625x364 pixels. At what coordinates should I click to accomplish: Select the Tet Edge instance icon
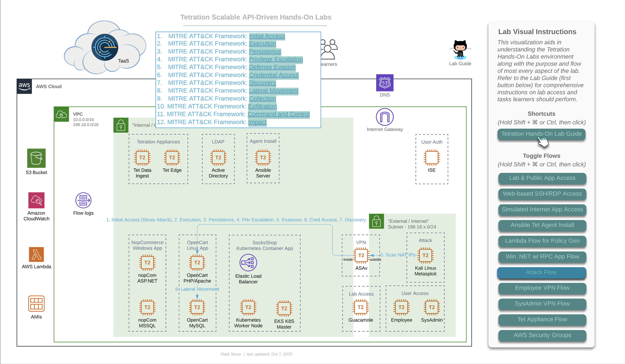point(172,157)
